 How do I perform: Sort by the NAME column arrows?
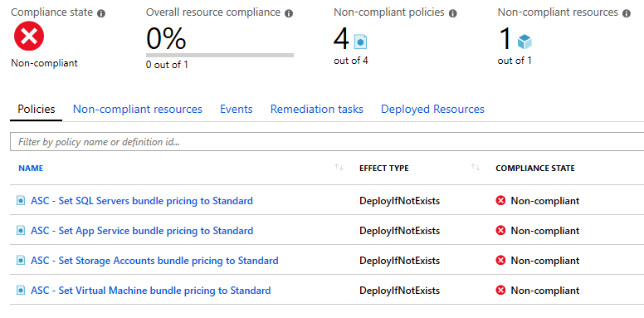339,167
